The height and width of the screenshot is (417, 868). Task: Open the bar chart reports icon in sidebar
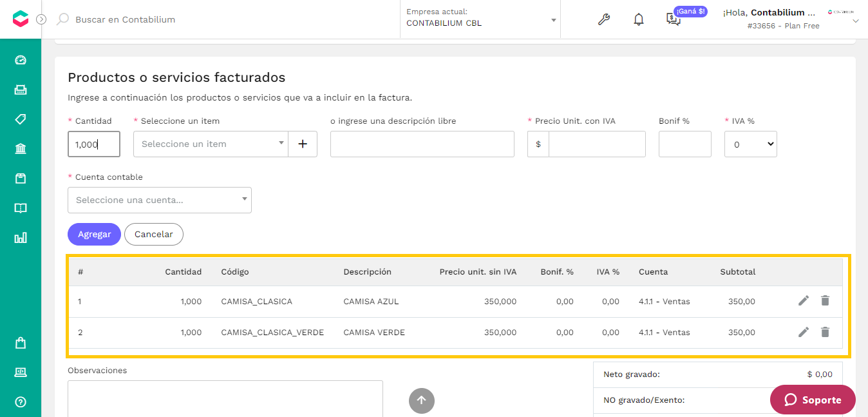point(21,238)
